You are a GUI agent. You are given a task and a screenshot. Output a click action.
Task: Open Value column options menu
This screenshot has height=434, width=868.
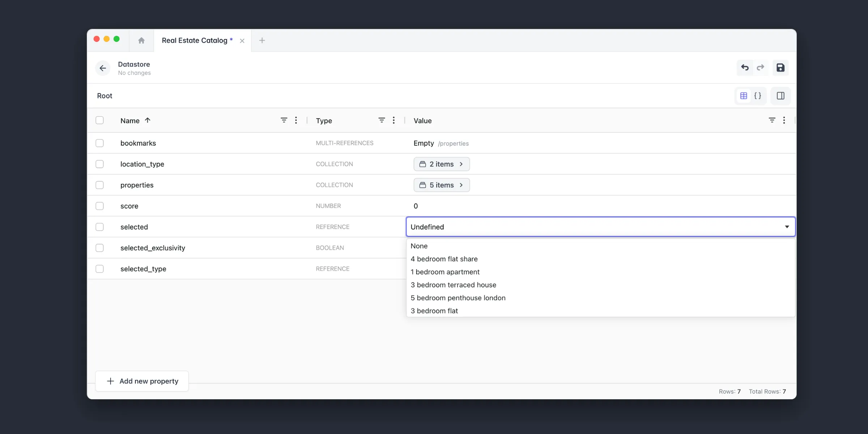click(784, 120)
